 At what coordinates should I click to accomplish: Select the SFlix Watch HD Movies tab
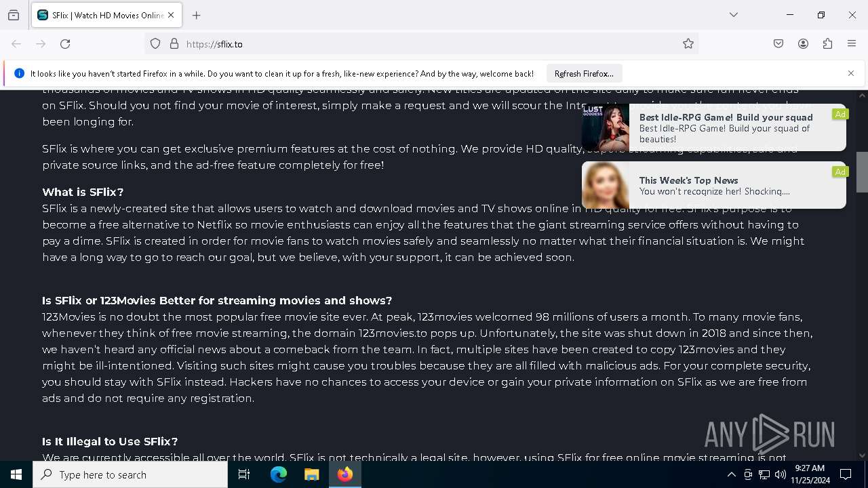106,15
